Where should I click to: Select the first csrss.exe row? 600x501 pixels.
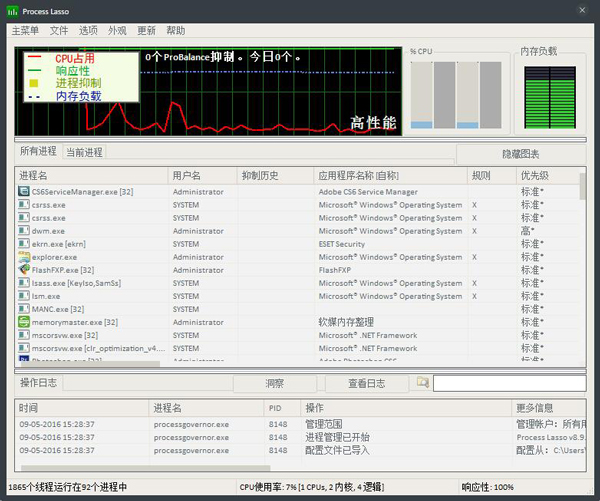(298, 205)
